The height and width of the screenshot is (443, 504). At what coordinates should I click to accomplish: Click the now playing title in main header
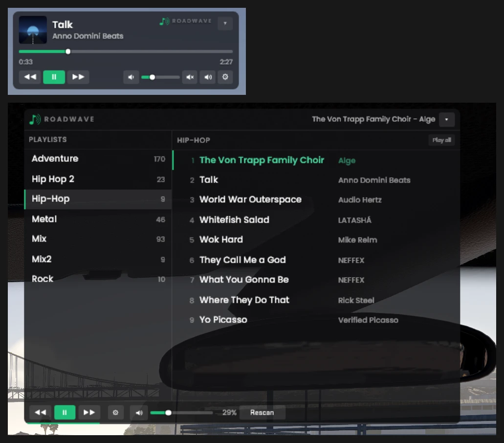pos(373,119)
